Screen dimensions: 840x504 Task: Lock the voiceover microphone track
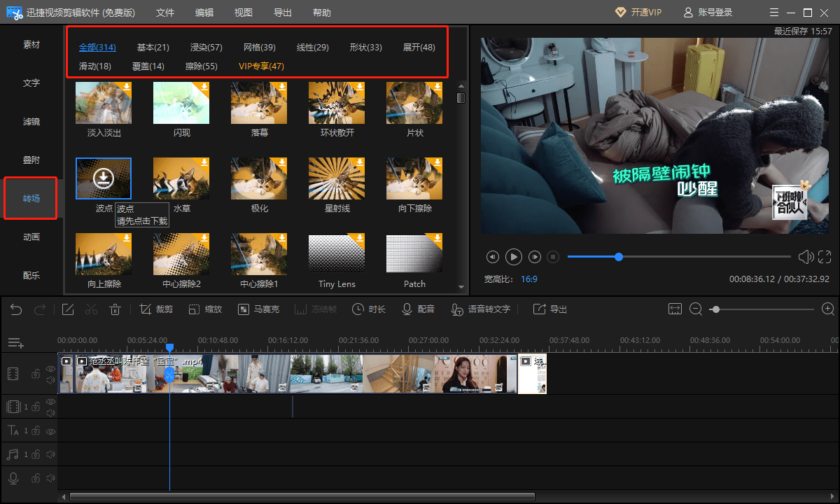tap(35, 479)
